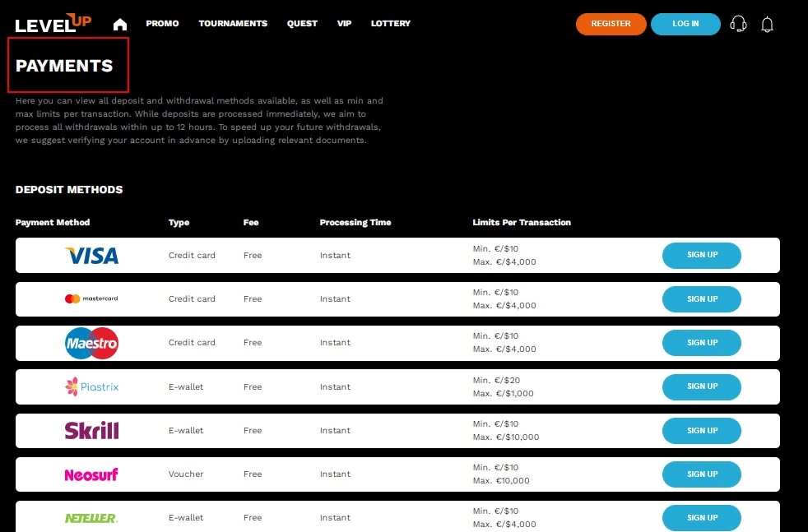Image resolution: width=808 pixels, height=532 pixels.
Task: Sign up in the Neteller row
Action: [x=702, y=518]
